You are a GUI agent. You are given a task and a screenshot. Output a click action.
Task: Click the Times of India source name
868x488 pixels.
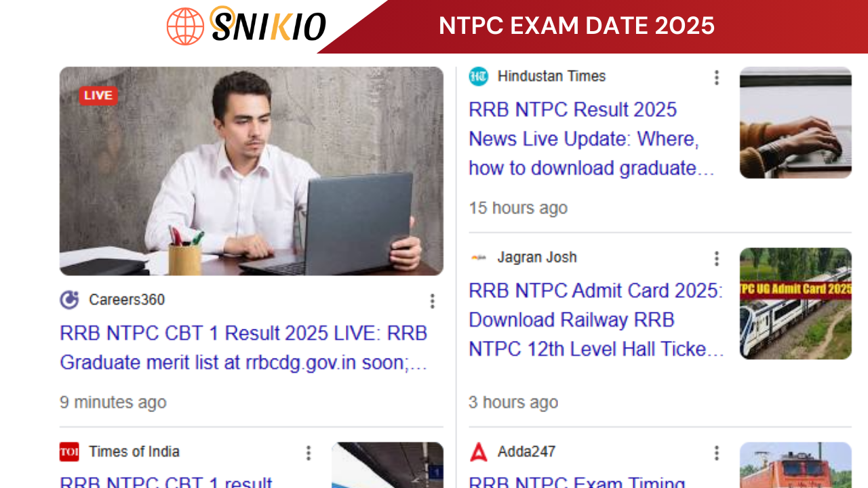(134, 452)
